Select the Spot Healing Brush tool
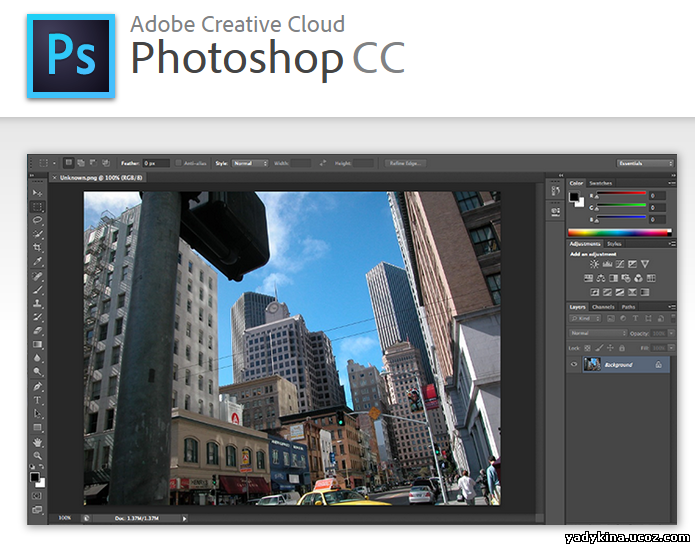The image size is (695, 547). click(37, 277)
